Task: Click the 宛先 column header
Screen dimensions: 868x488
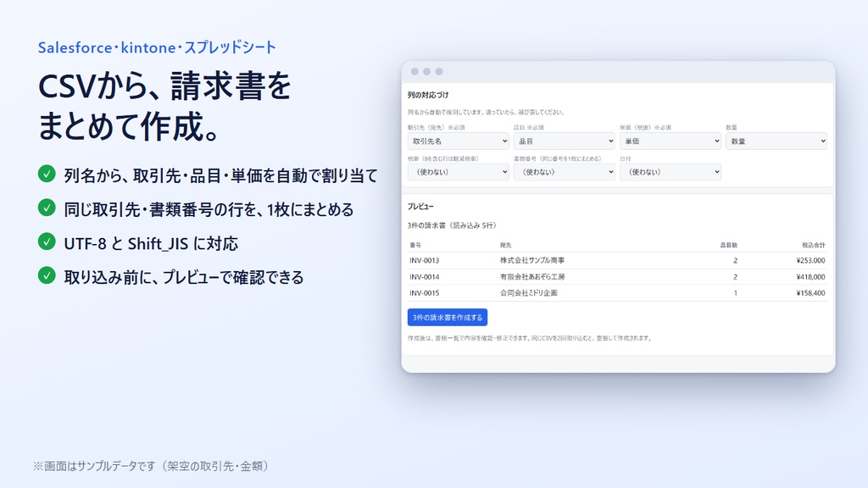Action: click(x=505, y=245)
